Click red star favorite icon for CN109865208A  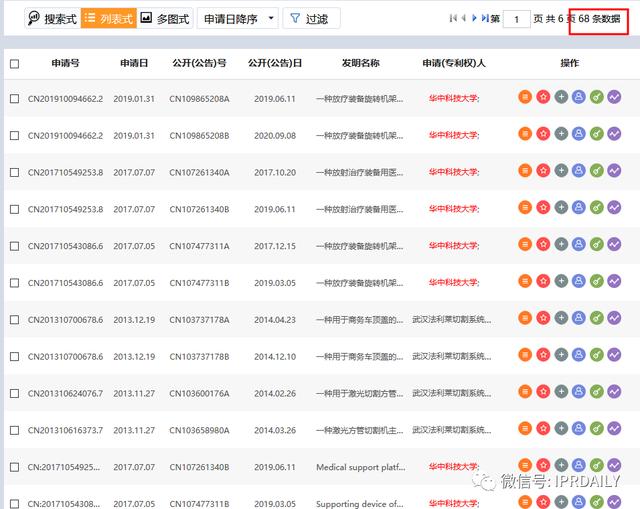tap(543, 97)
